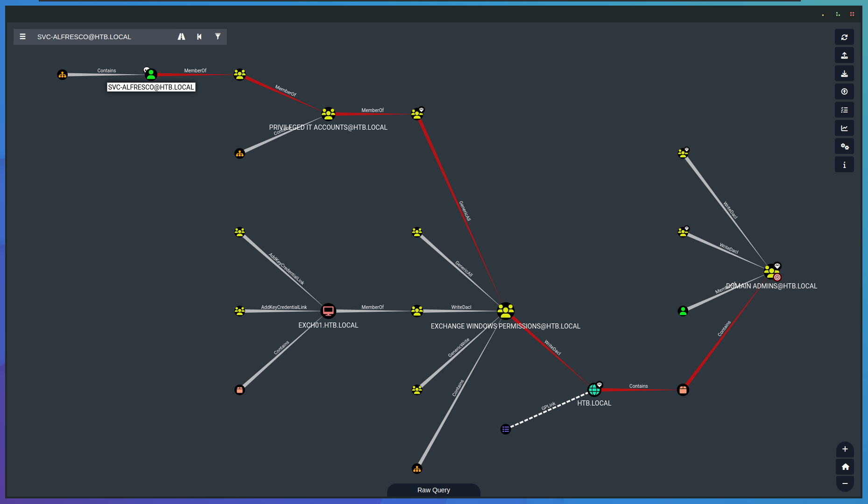Click the WriteDacl label toward HTB.LOCAL
This screenshot has width=868, height=504.
click(x=552, y=347)
